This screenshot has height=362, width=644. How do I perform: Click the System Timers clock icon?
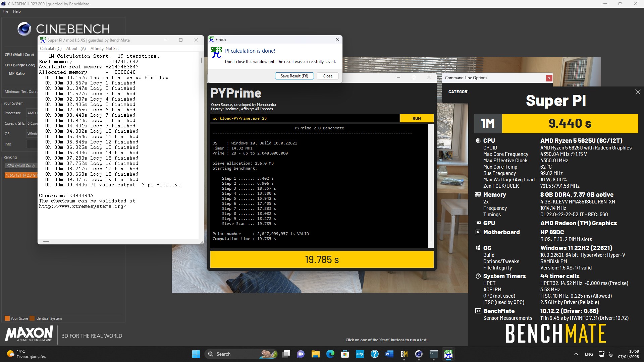(478, 276)
